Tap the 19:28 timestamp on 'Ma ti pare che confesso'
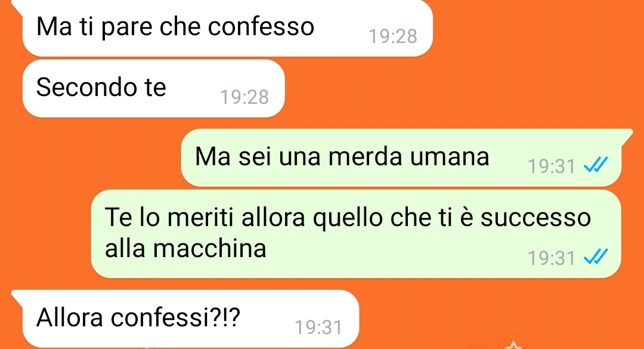 point(393,36)
